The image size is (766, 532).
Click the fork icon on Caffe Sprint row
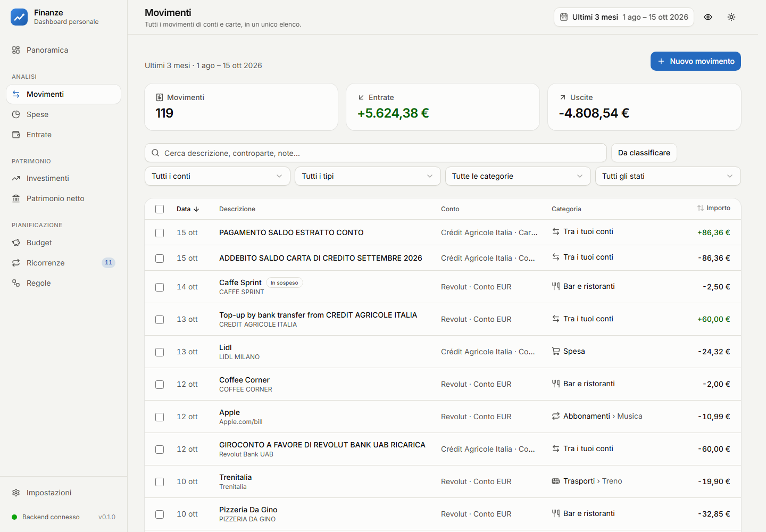click(556, 286)
